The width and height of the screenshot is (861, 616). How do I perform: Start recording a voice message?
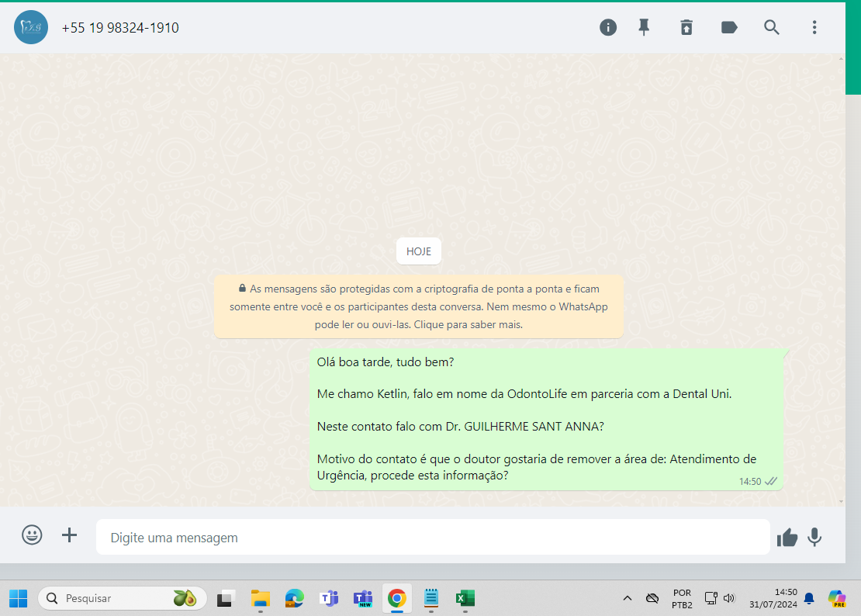click(x=815, y=537)
